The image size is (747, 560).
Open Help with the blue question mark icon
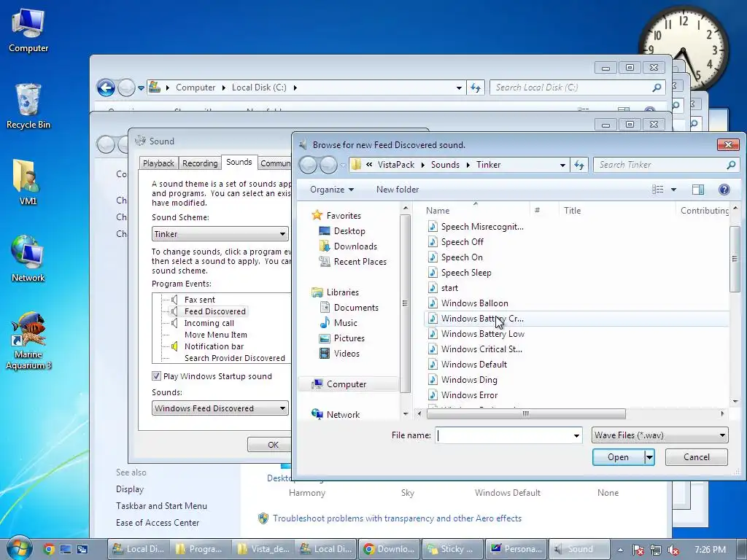coord(724,190)
